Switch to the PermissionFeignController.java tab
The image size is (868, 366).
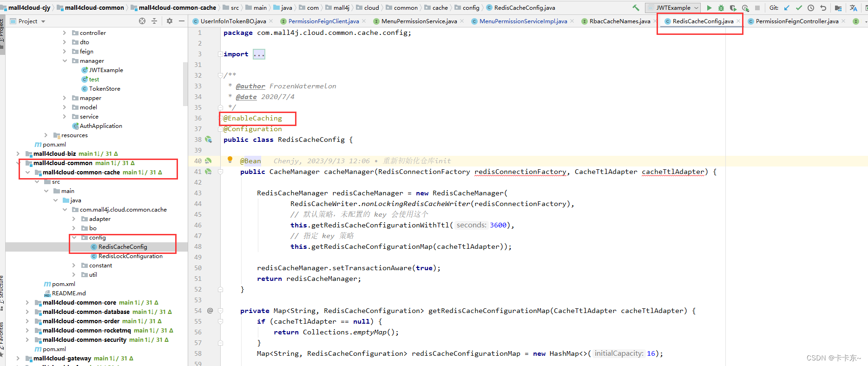point(797,21)
